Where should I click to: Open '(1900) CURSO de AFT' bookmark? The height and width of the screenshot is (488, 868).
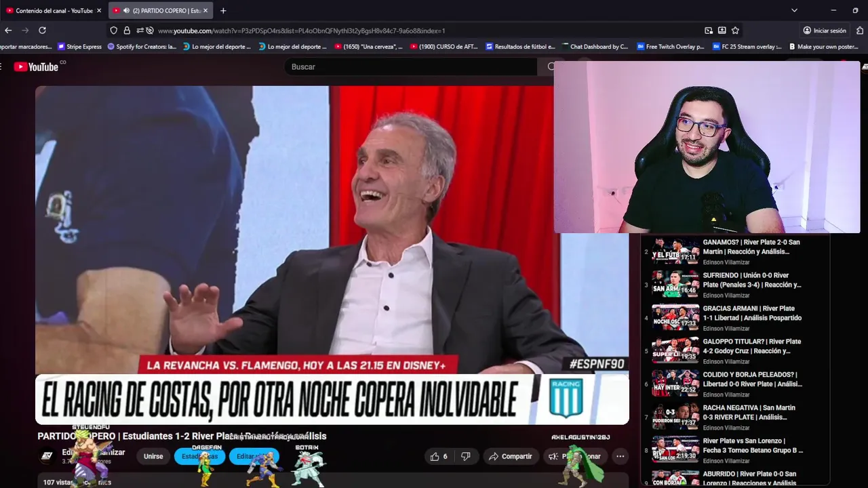click(x=443, y=47)
